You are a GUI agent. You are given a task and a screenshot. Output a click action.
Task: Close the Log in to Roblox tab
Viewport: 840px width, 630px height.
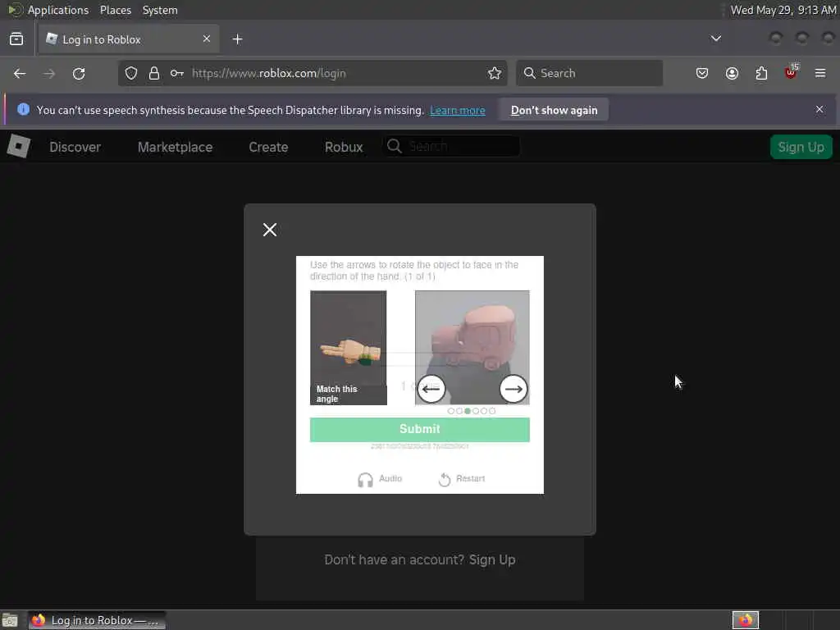207,39
